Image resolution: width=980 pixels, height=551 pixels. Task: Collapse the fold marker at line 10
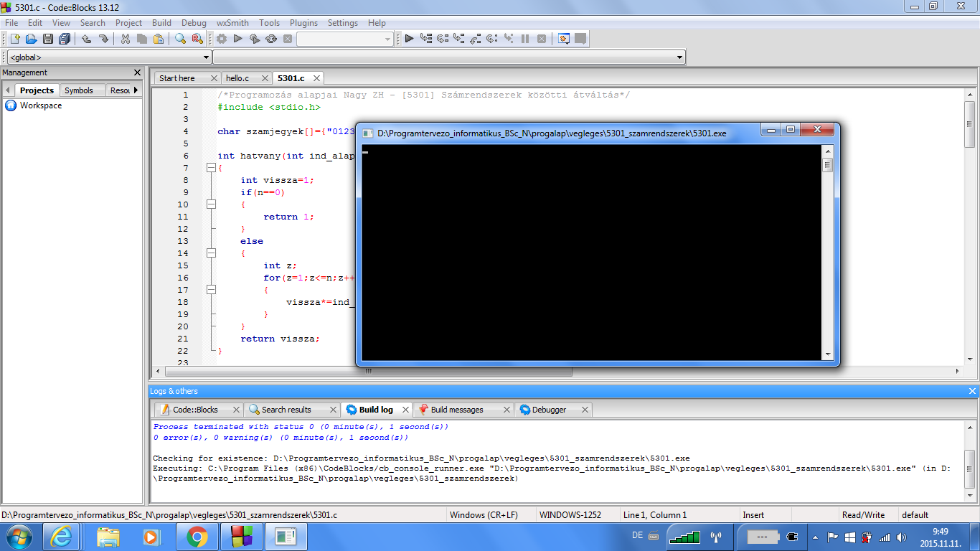(211, 204)
